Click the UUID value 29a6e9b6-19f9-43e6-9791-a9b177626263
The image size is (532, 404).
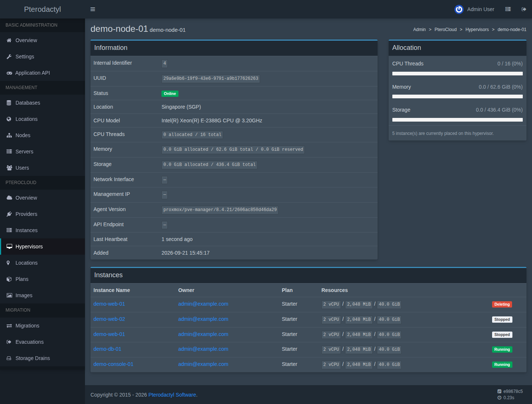[x=211, y=79]
